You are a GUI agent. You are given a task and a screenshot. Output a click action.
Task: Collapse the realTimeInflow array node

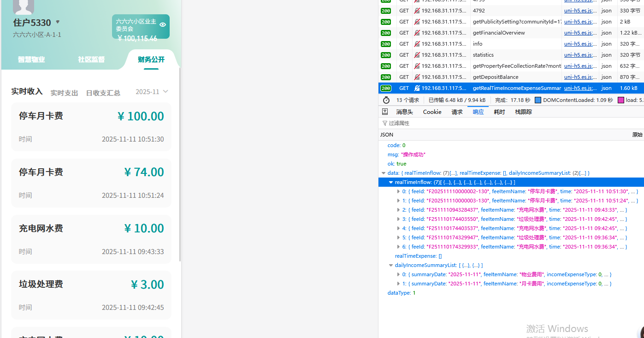391,182
